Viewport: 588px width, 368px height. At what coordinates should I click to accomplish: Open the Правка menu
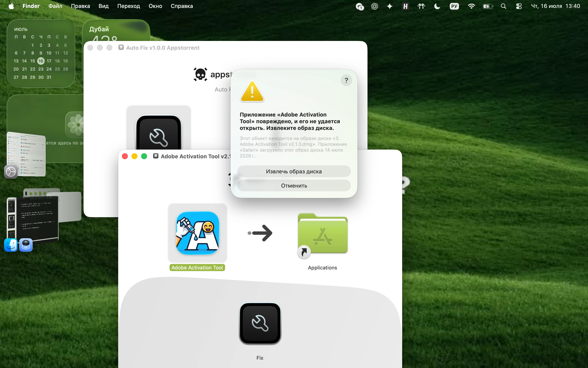pos(80,6)
